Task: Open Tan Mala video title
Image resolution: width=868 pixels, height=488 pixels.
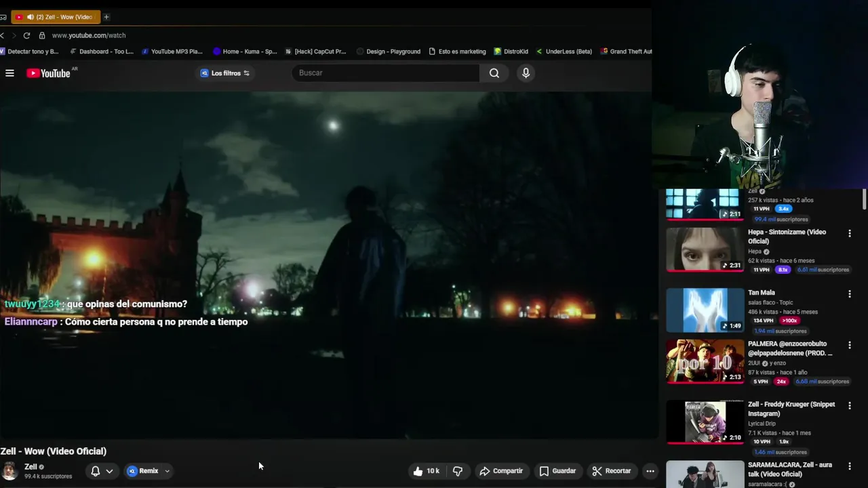Action: click(762, 293)
